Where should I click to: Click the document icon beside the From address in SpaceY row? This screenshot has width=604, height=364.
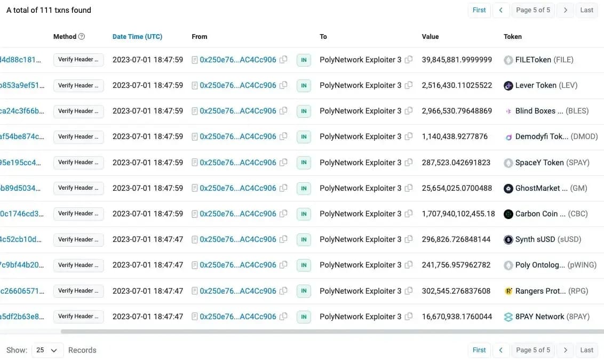pos(195,163)
